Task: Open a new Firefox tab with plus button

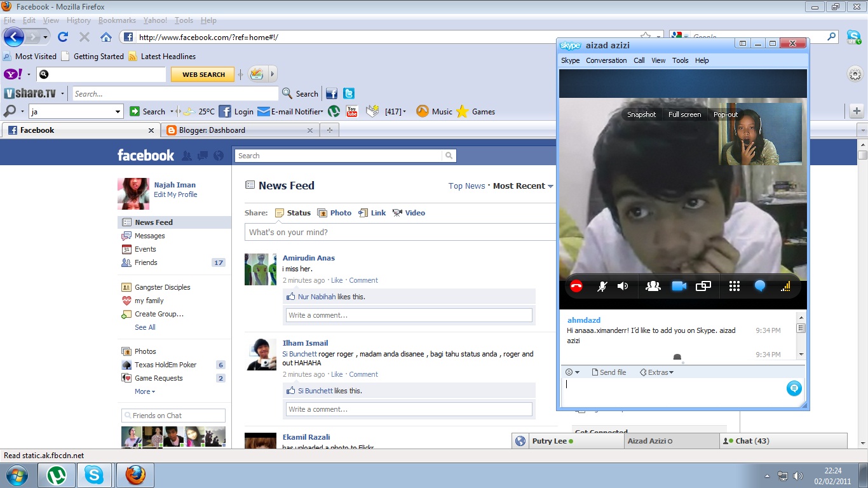Action: [x=329, y=130]
